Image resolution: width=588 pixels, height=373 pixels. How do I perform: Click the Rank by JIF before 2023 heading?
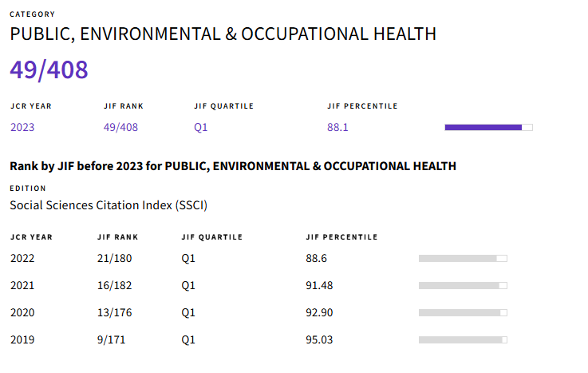[233, 166]
